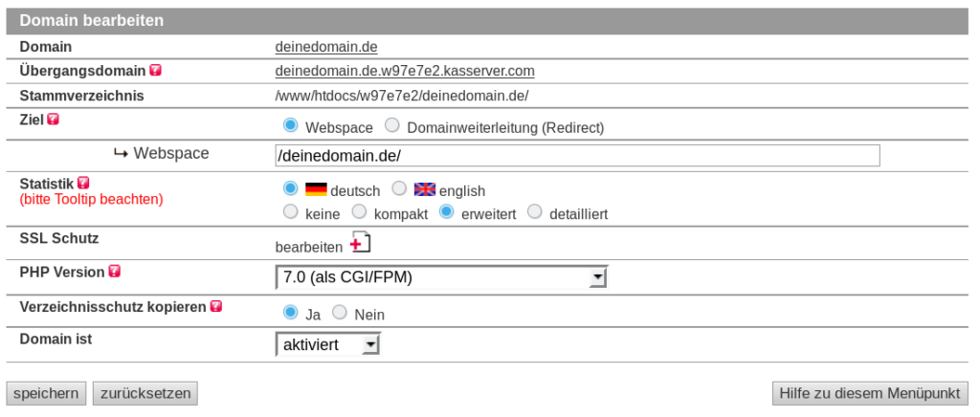980x417 pixels.
Task: Click into the Webspace path field
Action: click(576, 155)
